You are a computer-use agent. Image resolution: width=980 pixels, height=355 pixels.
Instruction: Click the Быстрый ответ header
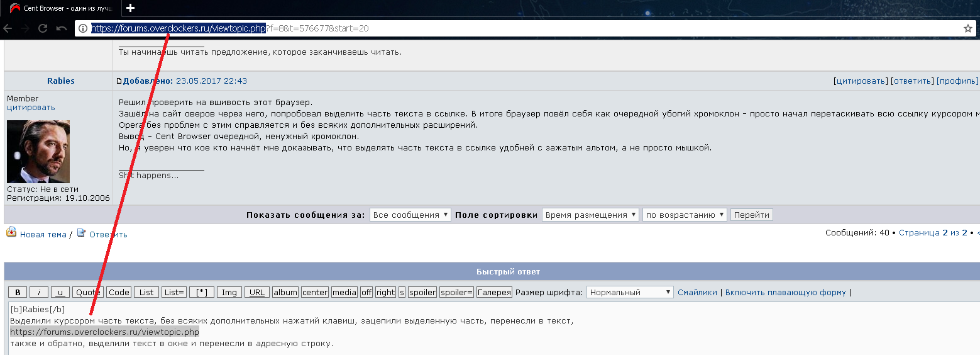508,271
